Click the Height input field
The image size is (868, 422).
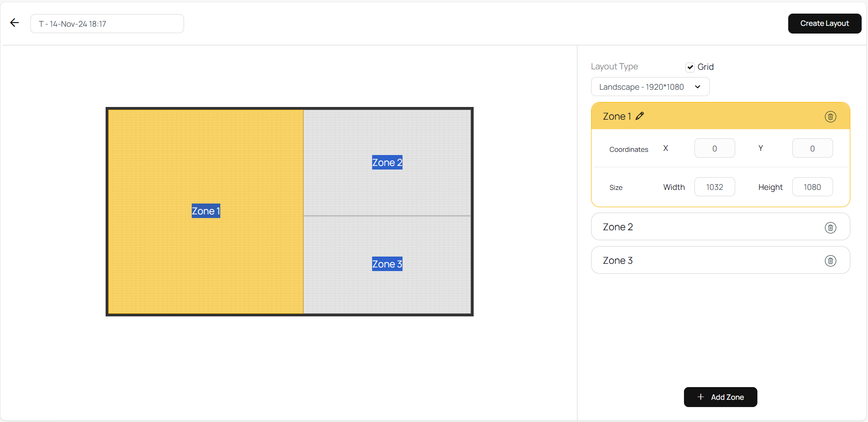[x=812, y=187]
